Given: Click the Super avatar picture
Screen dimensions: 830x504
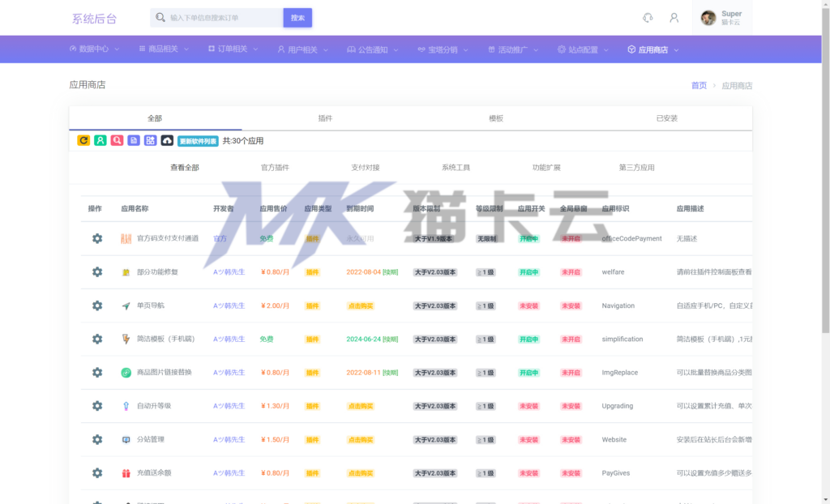Looking at the screenshot, I should click(x=708, y=18).
